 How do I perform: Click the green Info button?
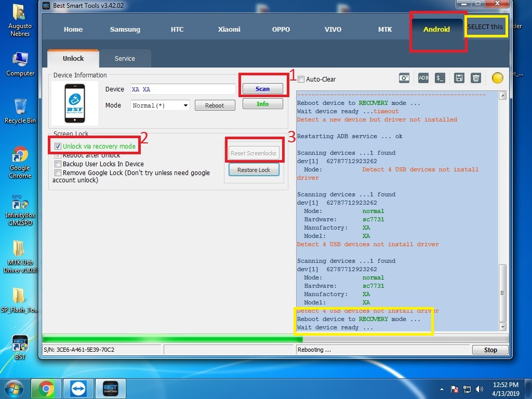pyautogui.click(x=262, y=104)
